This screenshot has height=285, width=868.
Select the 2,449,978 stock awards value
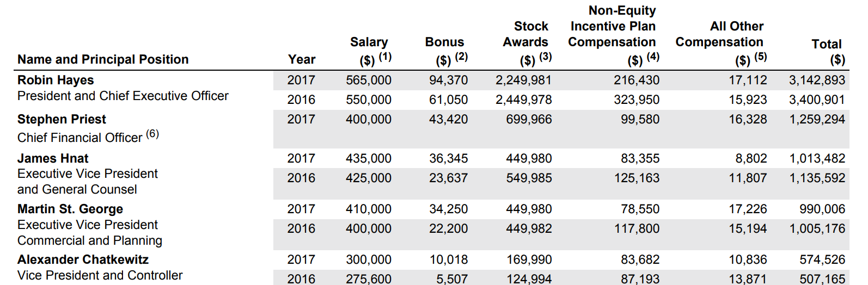click(523, 100)
